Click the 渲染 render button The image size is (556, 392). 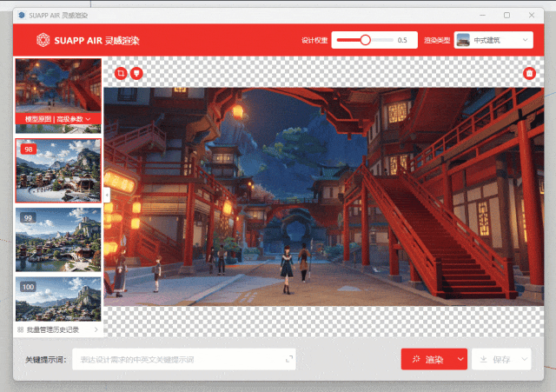pyautogui.click(x=427, y=359)
